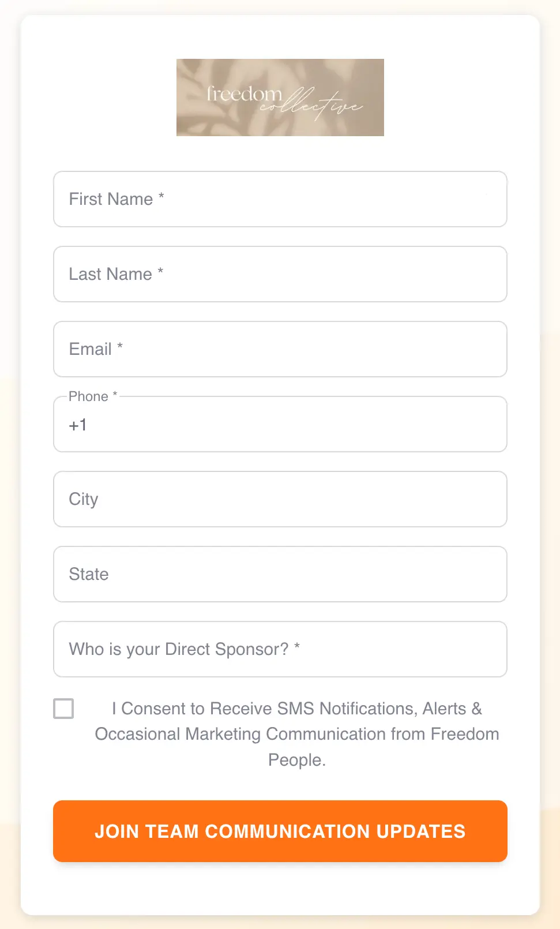Click the required asterisk next to Email
Image resolution: width=560 pixels, height=929 pixels.
120,347
